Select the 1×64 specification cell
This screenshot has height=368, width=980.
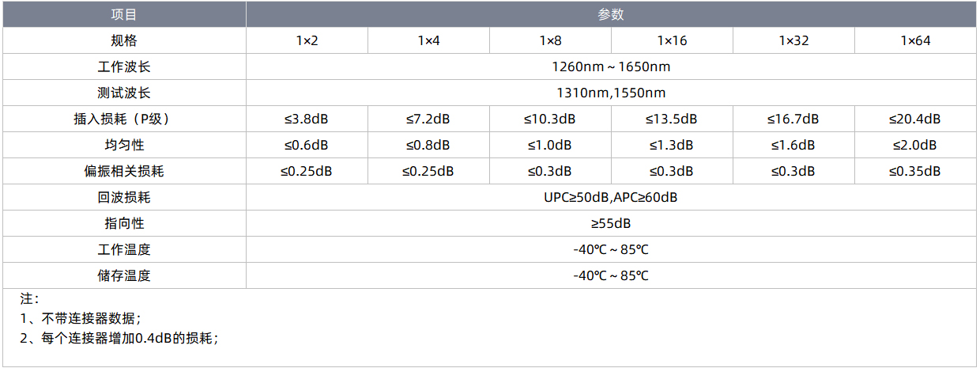point(915,40)
